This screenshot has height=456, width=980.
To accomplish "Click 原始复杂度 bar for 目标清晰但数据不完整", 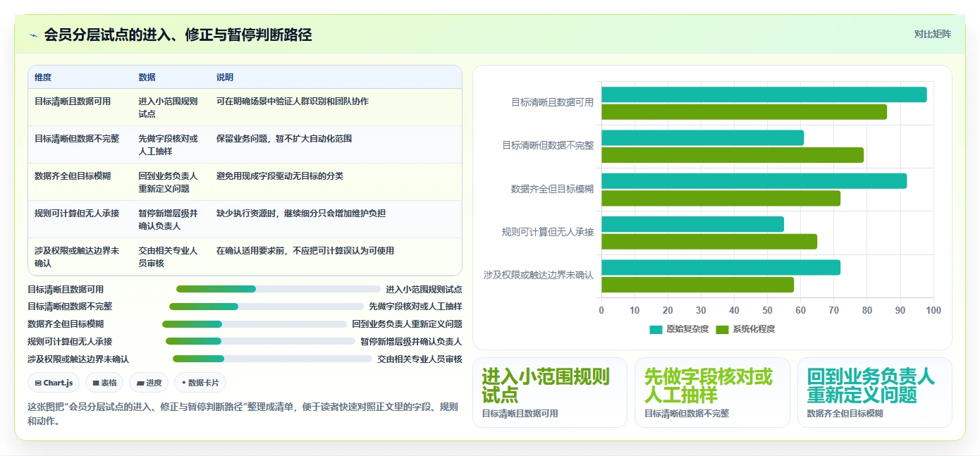I will (x=702, y=138).
